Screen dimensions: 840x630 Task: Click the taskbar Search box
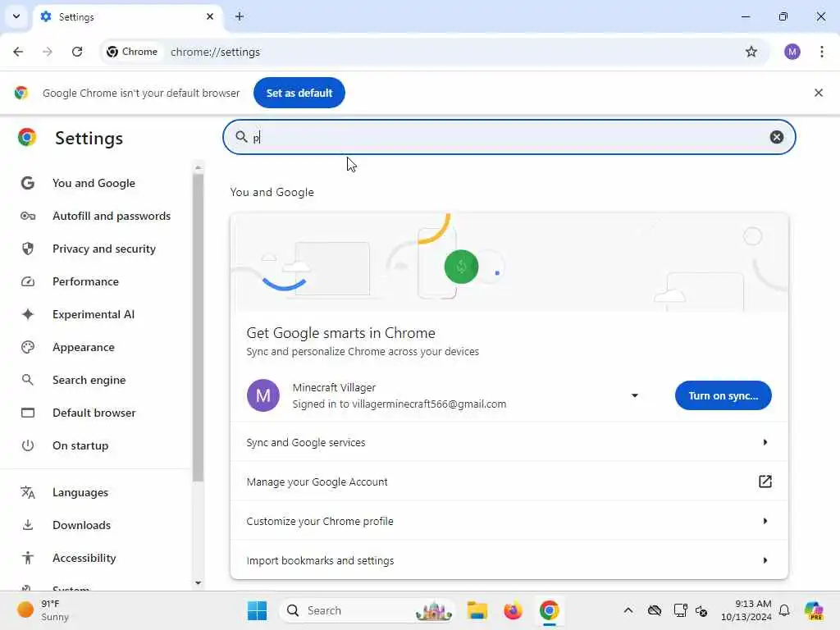(x=367, y=610)
